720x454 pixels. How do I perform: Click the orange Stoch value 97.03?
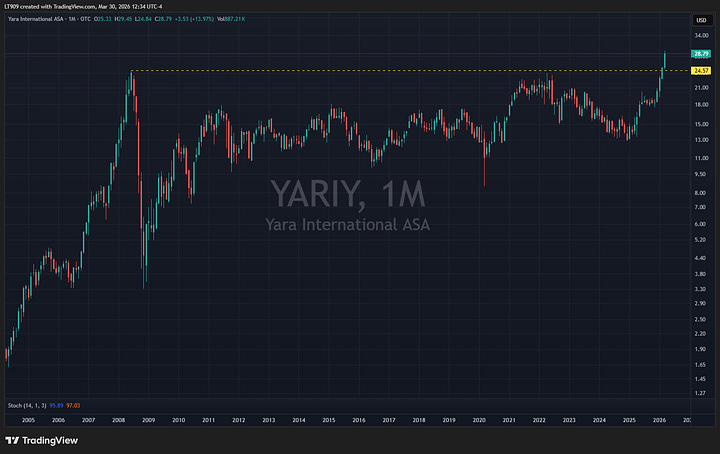[x=73, y=406]
